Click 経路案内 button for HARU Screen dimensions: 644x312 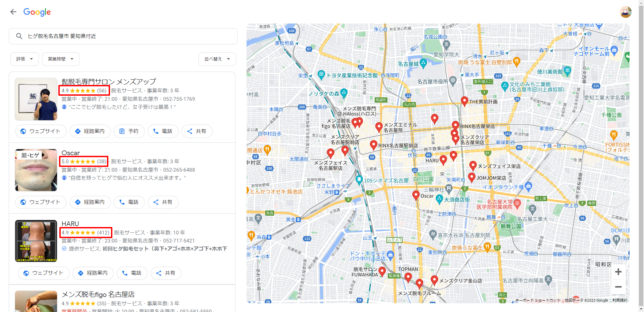(x=93, y=273)
